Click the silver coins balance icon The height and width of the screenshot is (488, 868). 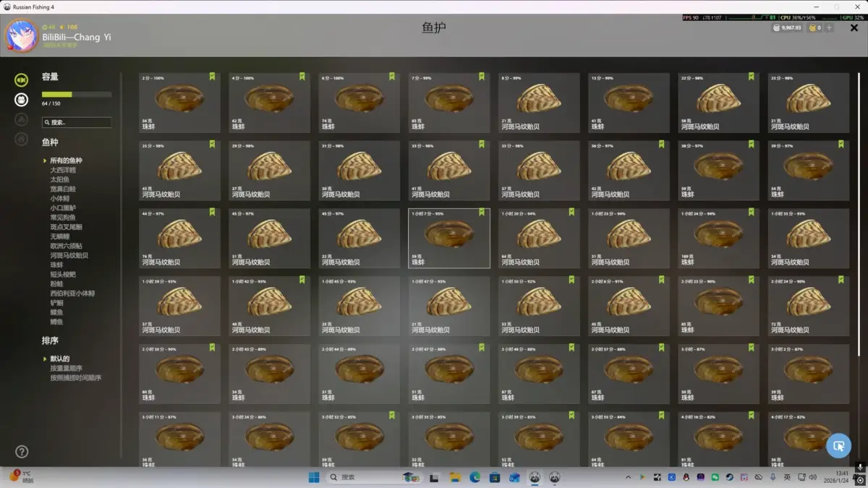tap(777, 27)
